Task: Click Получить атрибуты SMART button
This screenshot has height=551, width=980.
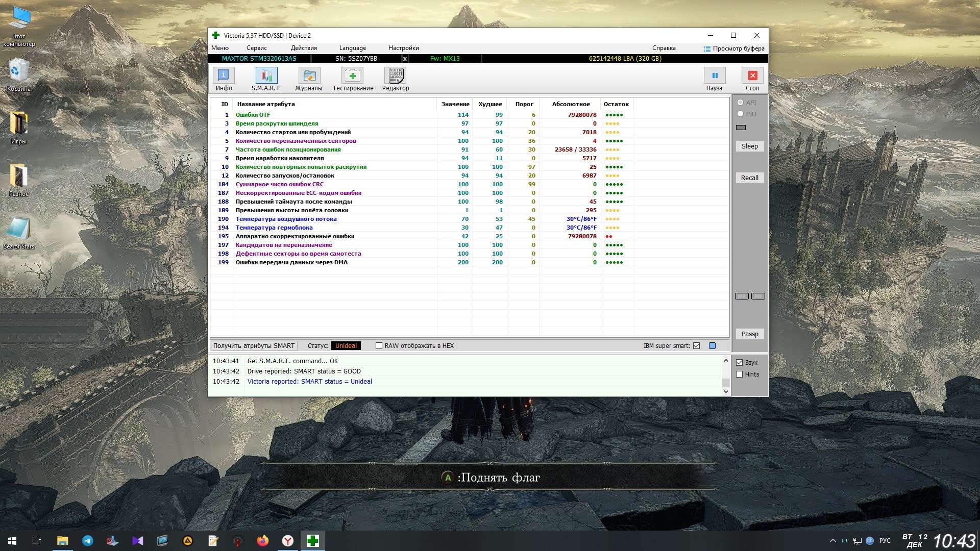Action: tap(254, 346)
